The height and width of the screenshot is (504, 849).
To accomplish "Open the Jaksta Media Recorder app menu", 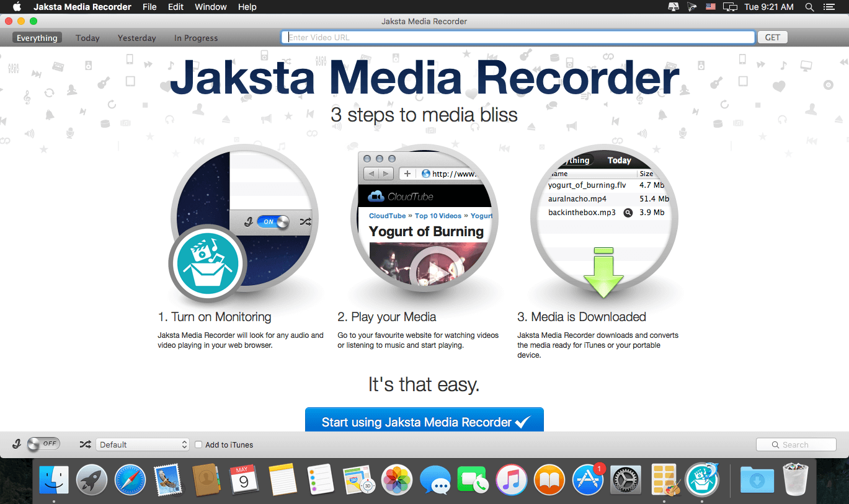I will [x=82, y=7].
